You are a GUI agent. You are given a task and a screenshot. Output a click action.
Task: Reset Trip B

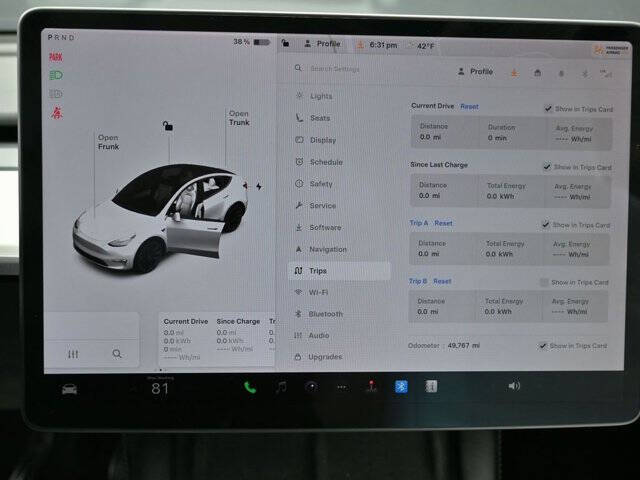coord(442,281)
